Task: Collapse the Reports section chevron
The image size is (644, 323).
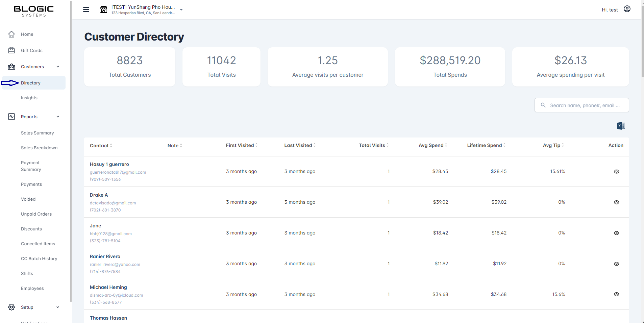Action: point(58,117)
